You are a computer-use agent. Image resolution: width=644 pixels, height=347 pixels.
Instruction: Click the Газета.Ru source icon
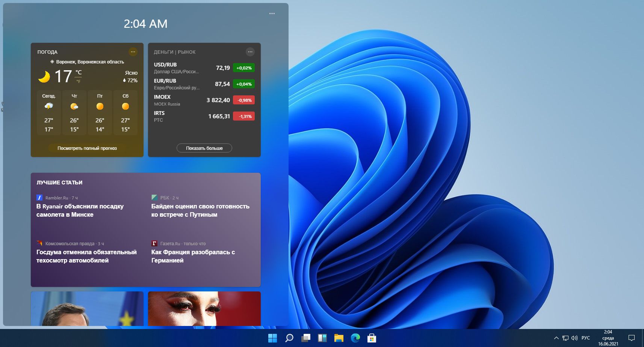pos(154,243)
